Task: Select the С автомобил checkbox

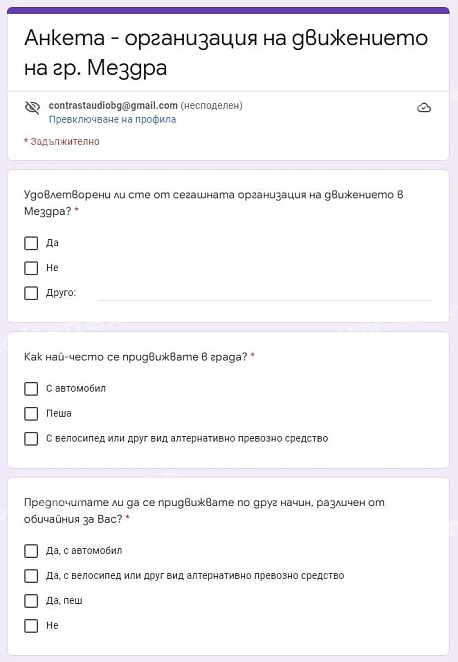Action: pyautogui.click(x=31, y=389)
